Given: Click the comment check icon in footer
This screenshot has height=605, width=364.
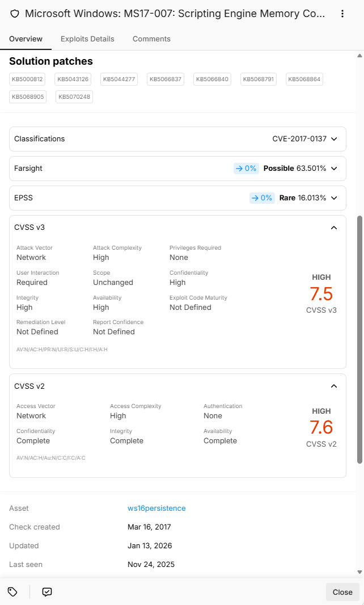Looking at the screenshot, I should click(47, 591).
